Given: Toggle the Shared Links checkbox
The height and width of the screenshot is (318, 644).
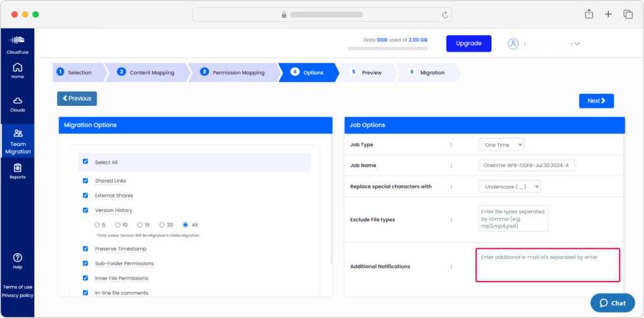Looking at the screenshot, I should (x=86, y=181).
